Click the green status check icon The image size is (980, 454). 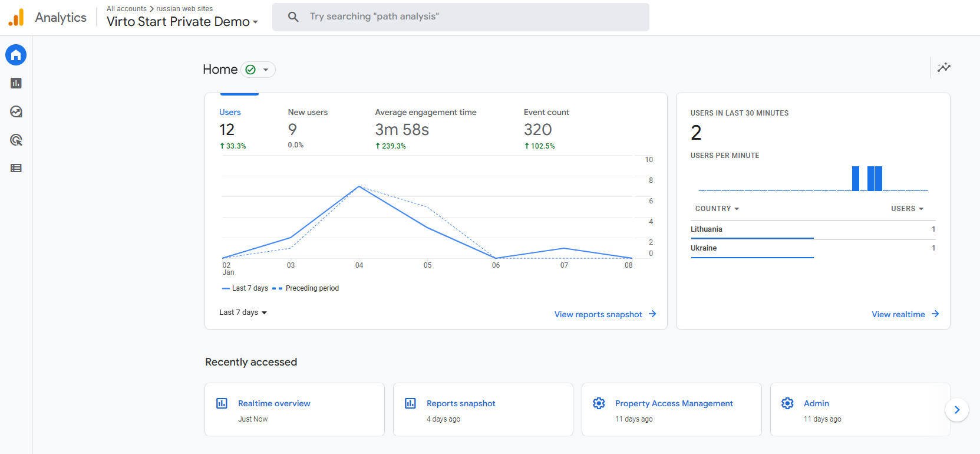pyautogui.click(x=250, y=70)
